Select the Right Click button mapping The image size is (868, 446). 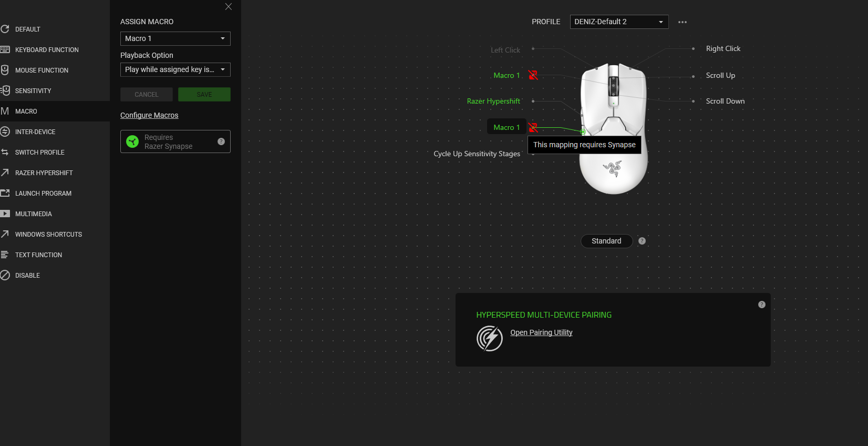[723, 48]
